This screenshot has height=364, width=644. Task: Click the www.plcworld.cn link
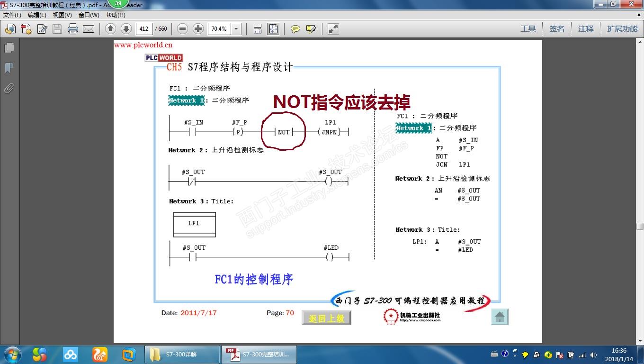coord(143,45)
